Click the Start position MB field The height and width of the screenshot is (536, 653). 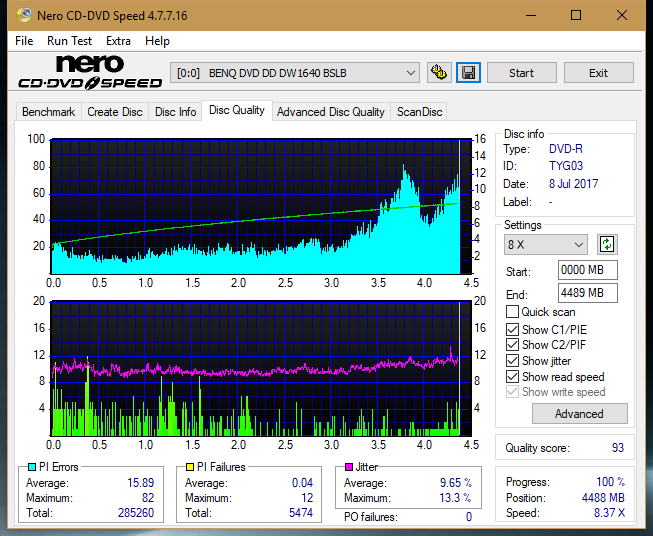587,270
